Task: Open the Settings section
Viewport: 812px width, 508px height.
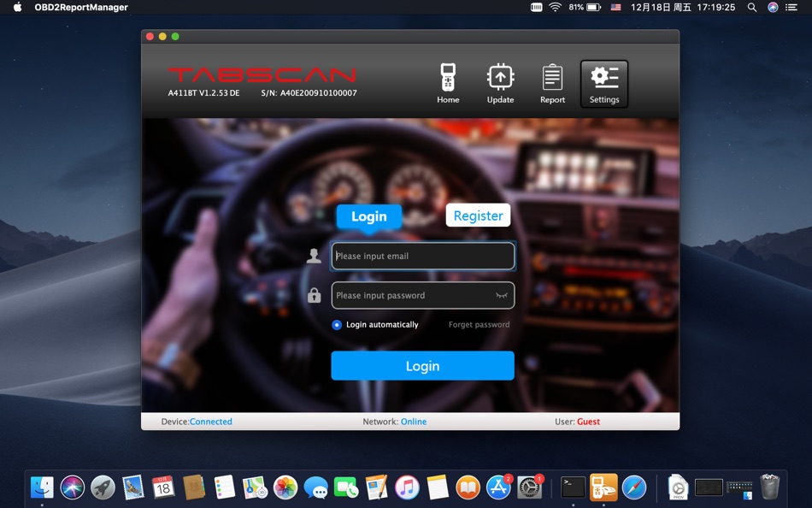Action: [x=604, y=84]
